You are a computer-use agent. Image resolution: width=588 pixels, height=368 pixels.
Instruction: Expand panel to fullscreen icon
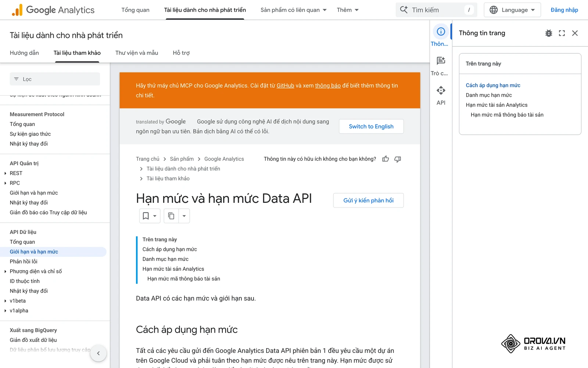tap(562, 33)
